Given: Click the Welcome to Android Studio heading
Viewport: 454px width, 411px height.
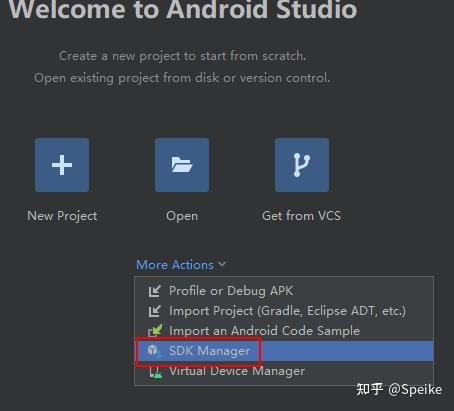Looking at the screenshot, I should (x=183, y=9).
